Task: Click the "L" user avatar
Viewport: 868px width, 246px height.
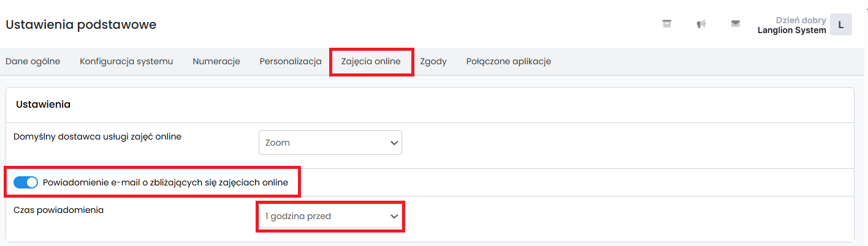Action: [840, 25]
